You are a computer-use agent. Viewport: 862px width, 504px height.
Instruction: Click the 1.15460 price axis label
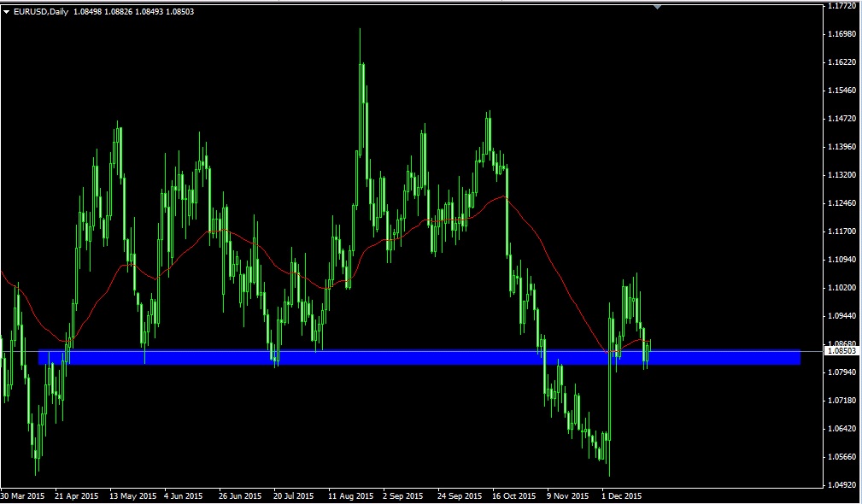(841, 91)
